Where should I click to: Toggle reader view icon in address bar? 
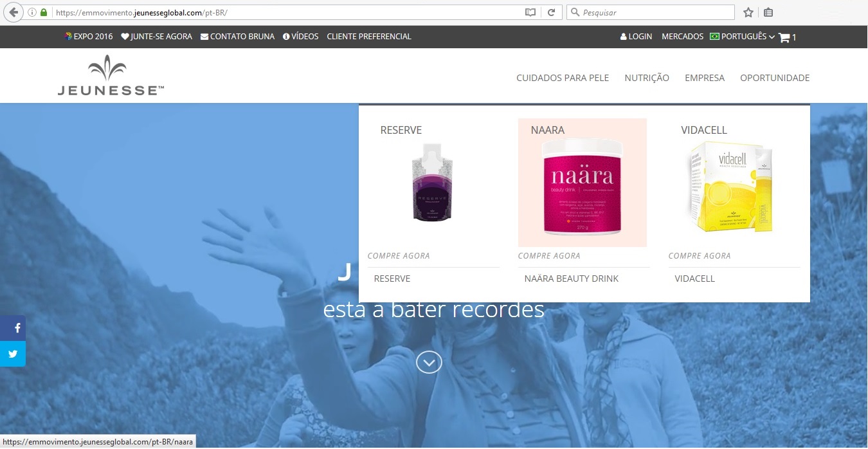(x=530, y=12)
